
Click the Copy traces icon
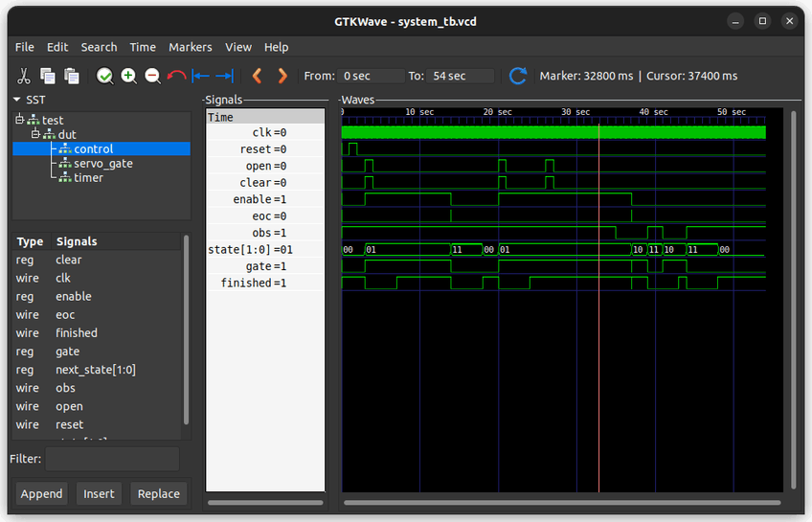click(x=48, y=76)
